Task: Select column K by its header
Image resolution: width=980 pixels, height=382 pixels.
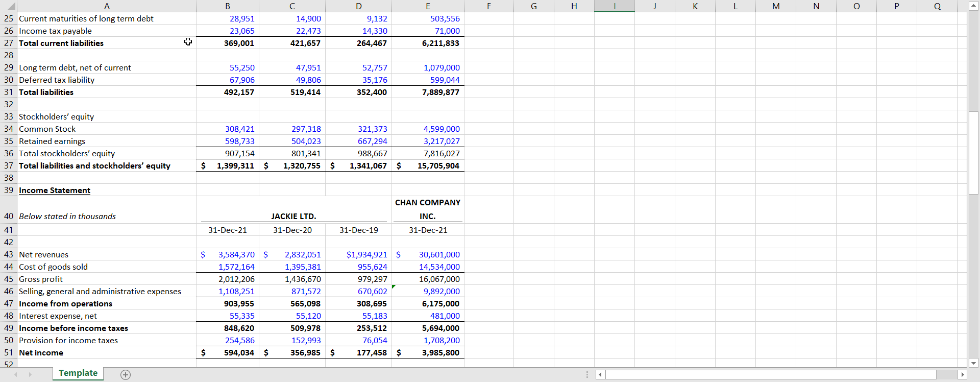Action: click(695, 6)
